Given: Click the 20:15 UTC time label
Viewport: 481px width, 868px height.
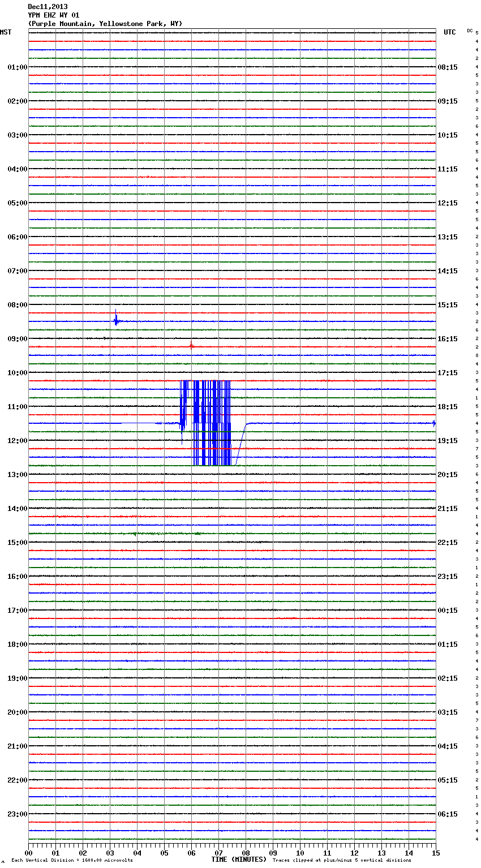Looking at the screenshot, I should [x=448, y=475].
